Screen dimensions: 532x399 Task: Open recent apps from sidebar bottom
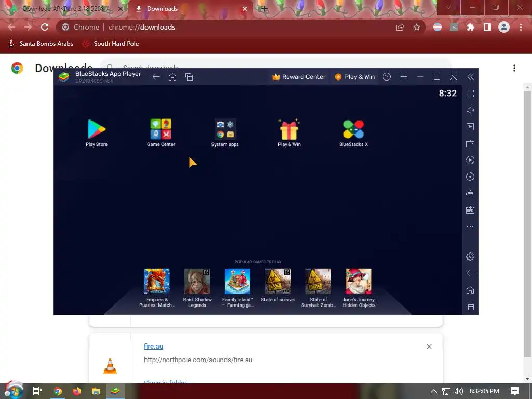tap(470, 307)
